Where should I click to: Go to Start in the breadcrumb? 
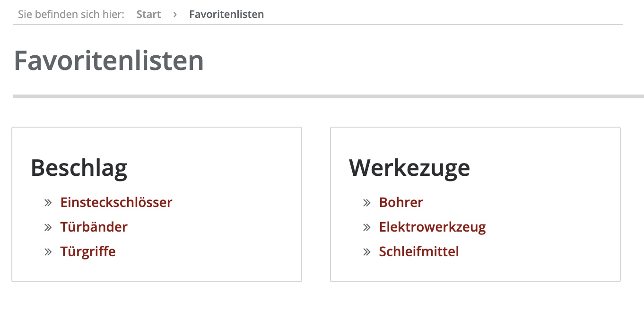[148, 14]
